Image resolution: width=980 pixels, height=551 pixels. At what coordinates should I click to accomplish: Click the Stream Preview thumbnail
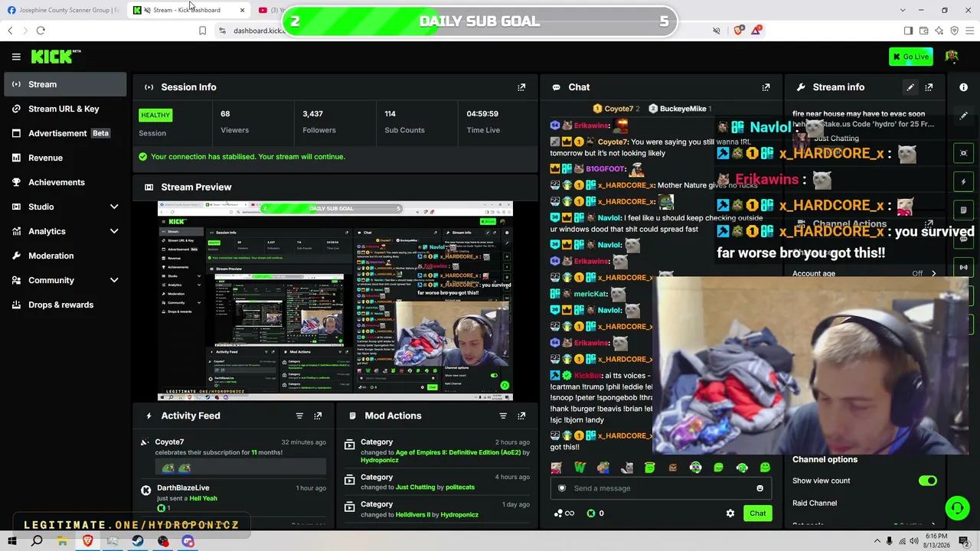pos(335,301)
